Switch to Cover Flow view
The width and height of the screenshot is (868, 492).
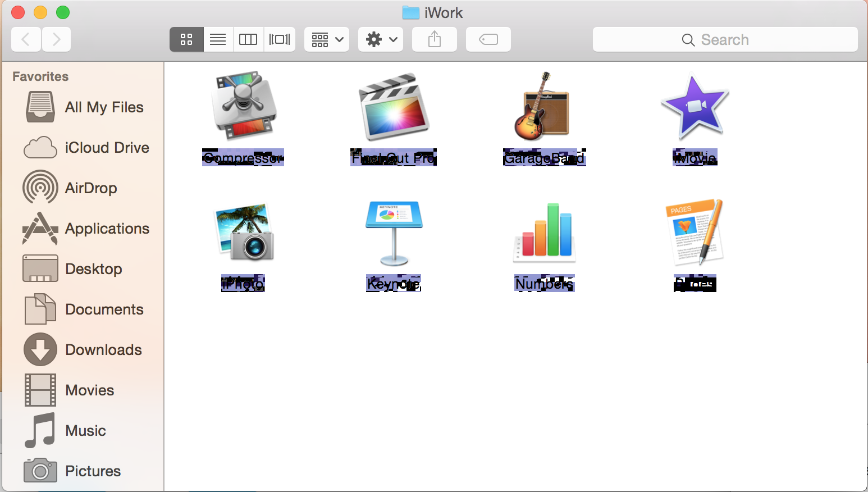(280, 39)
